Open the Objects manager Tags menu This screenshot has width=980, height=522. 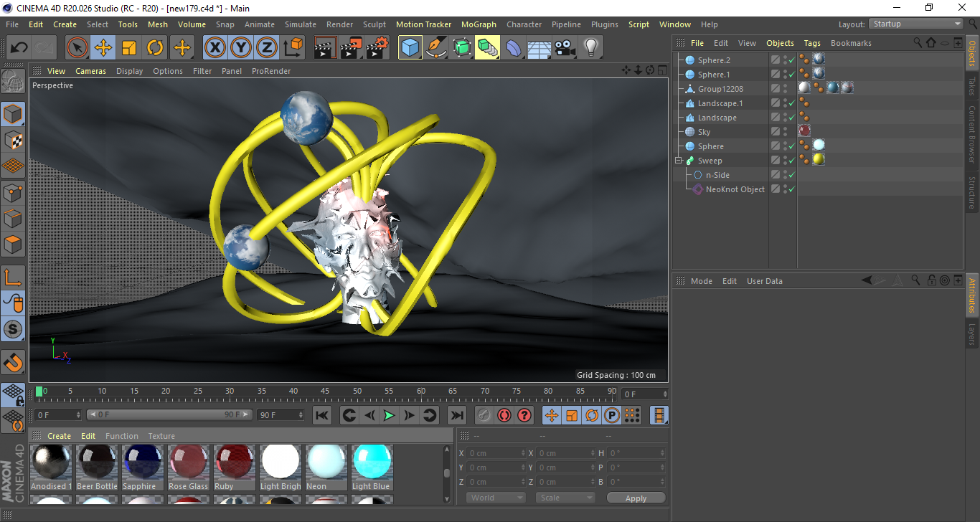811,43
